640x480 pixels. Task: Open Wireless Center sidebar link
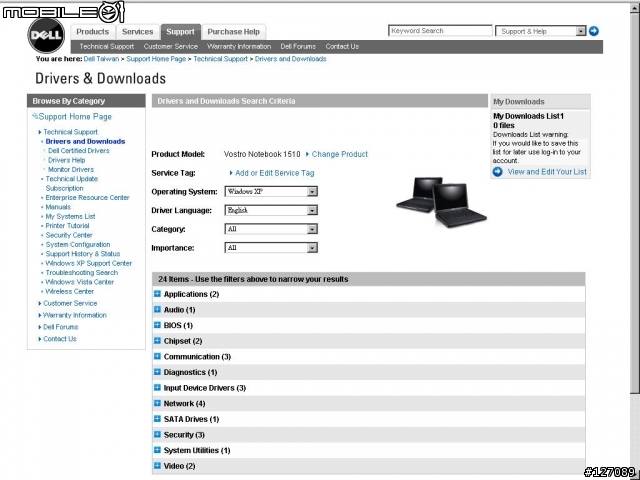69,291
